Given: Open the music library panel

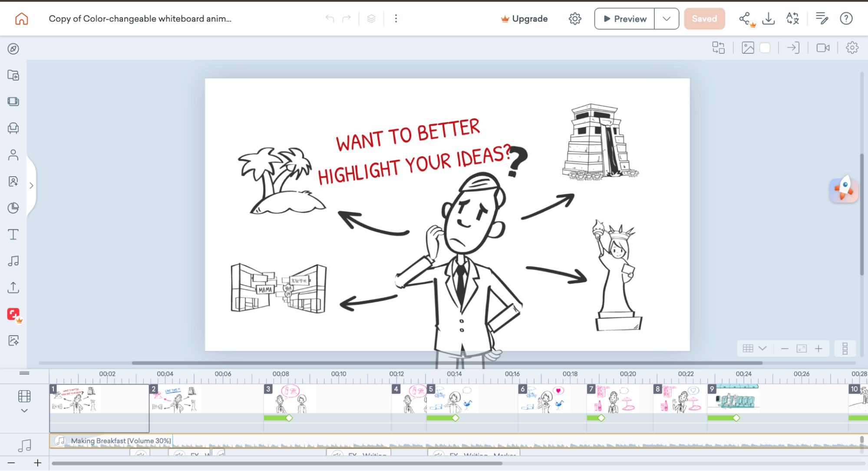Looking at the screenshot, I should [13, 261].
